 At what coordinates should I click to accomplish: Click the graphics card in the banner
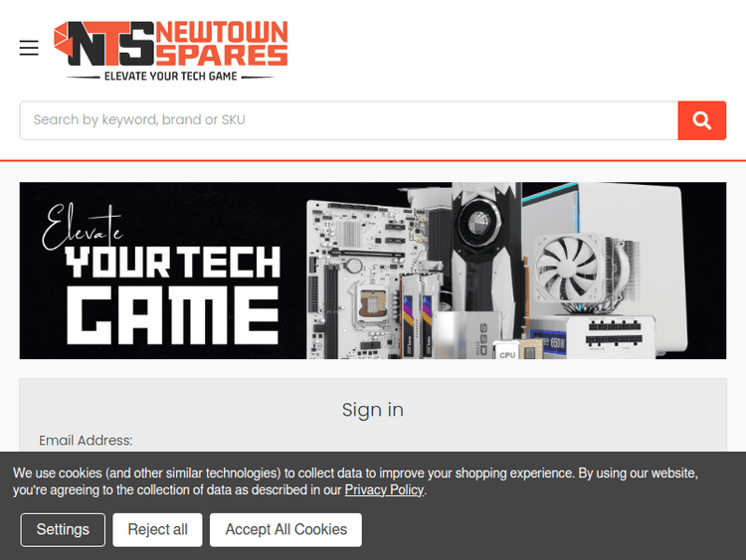click(482, 248)
